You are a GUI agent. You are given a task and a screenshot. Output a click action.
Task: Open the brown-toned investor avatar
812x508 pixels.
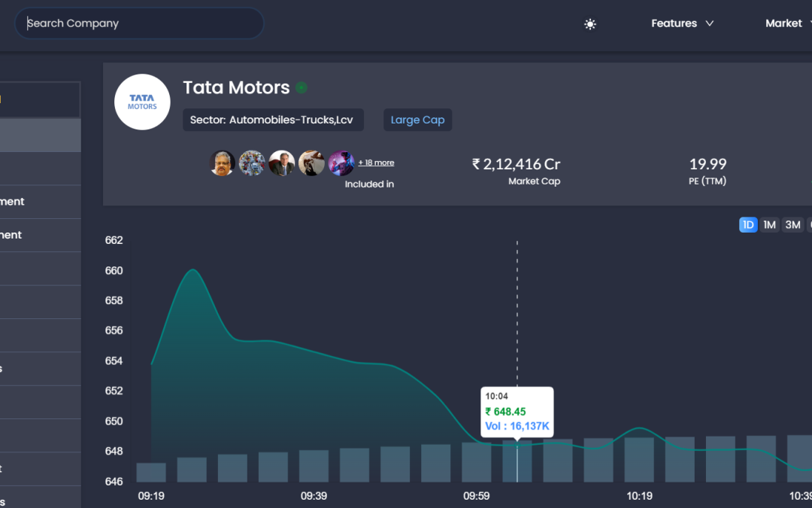coord(312,163)
